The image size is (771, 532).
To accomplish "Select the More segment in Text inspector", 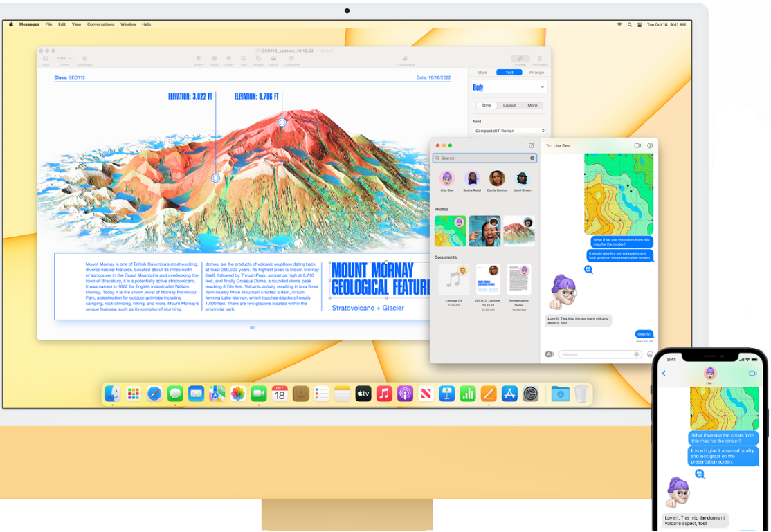I will 532,105.
